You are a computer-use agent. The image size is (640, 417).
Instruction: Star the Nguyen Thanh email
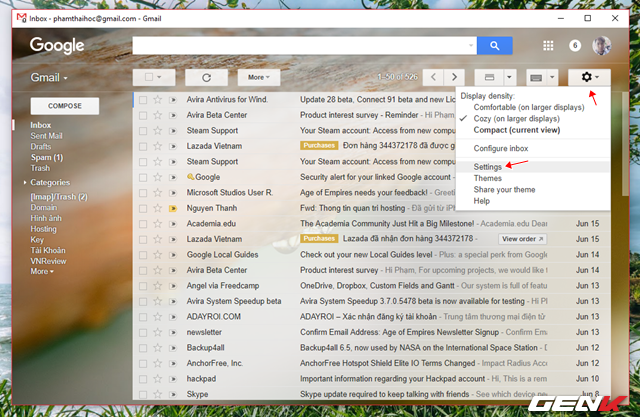[x=158, y=208]
